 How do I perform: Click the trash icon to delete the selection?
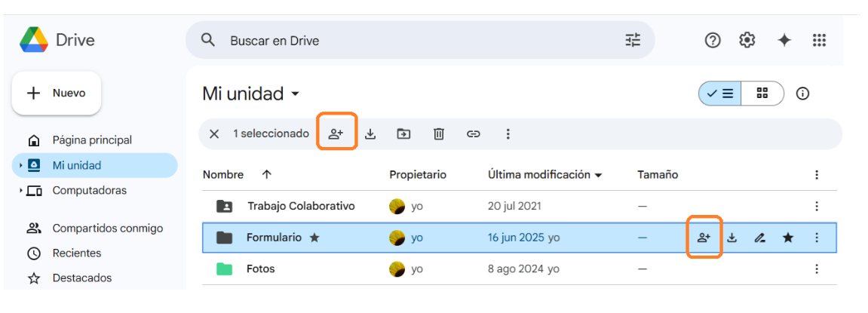[x=439, y=133]
